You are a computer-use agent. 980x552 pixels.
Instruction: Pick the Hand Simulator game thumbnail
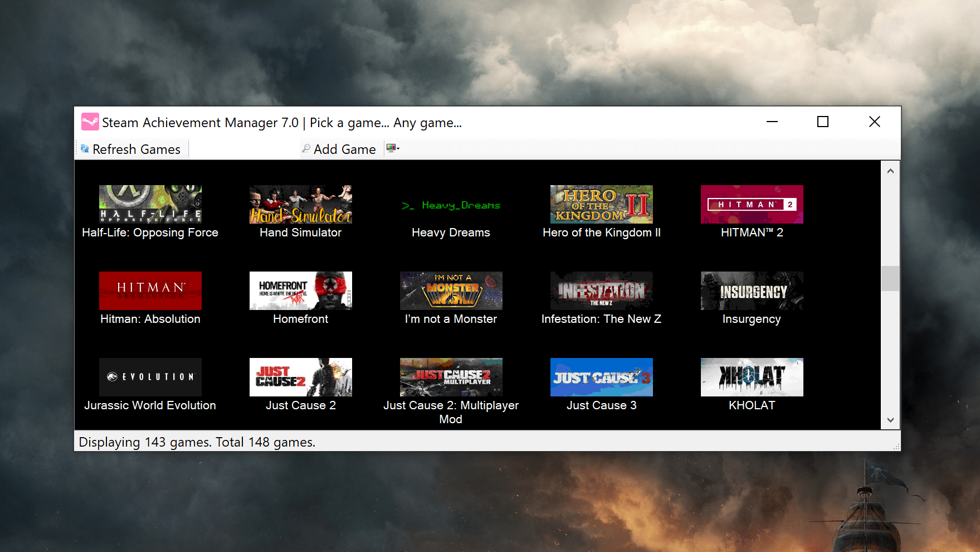point(301,204)
